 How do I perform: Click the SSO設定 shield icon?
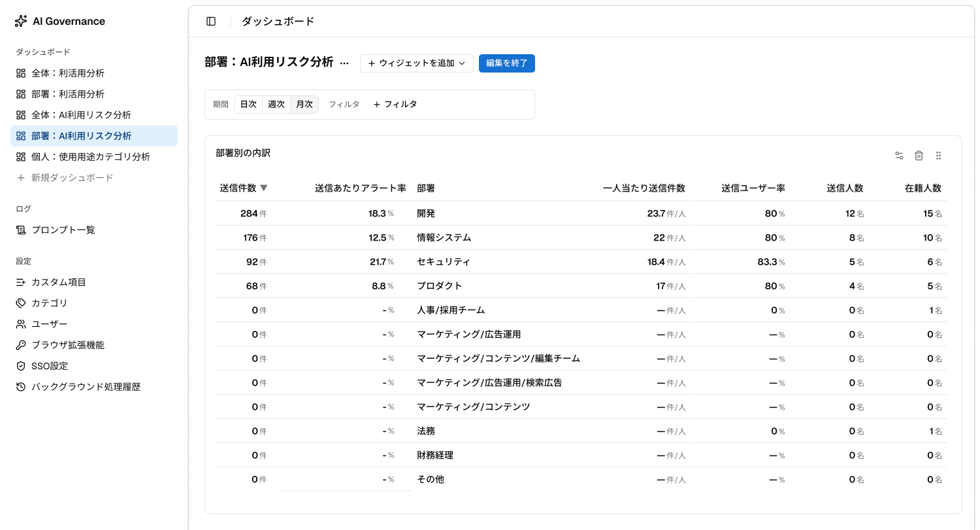21,366
